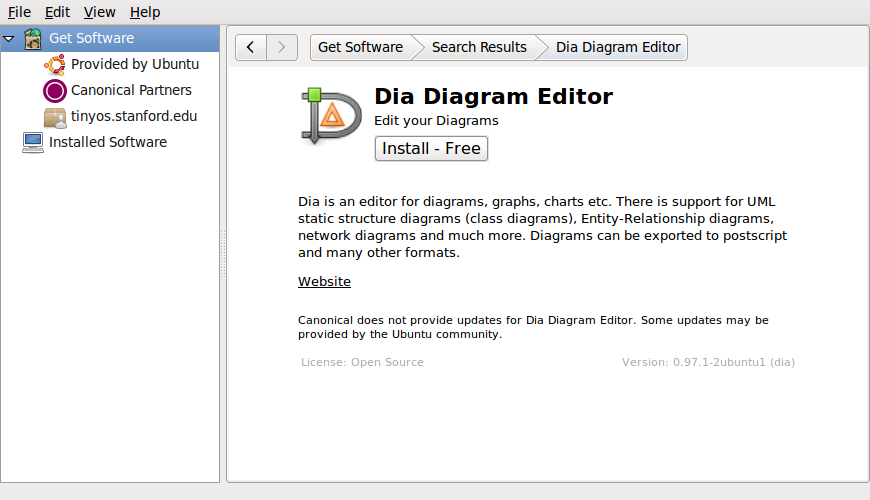Screen dimensions: 870x500
Task: Click the Dia description paragraph
Action: [x=542, y=227]
